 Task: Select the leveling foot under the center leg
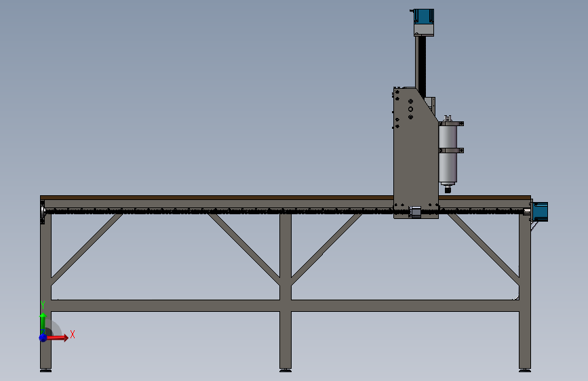[x=286, y=371]
